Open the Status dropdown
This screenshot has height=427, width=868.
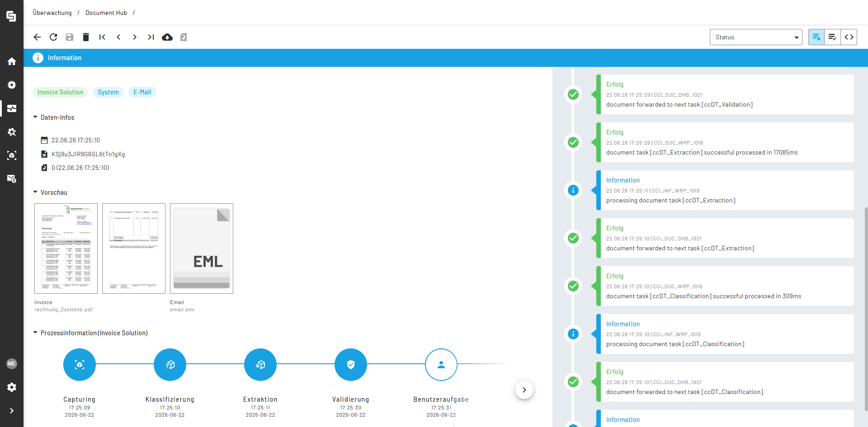click(x=756, y=37)
